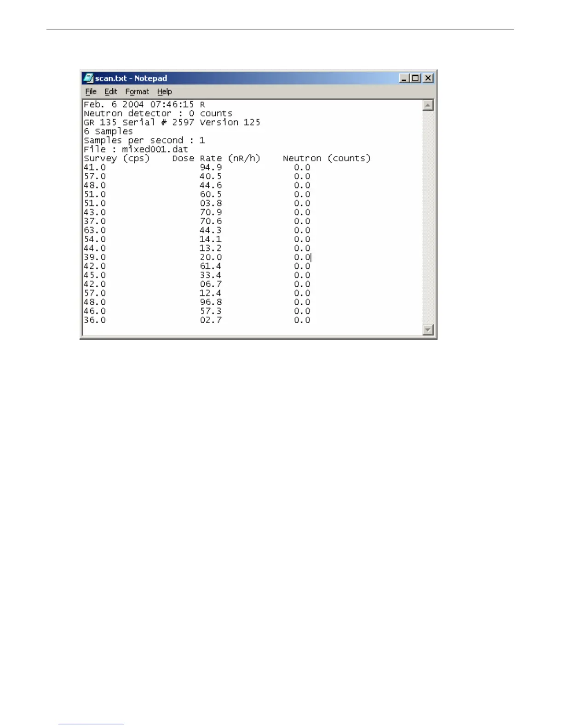Click the 'Survey (cps)' column header
Image resolution: width=563 pixels, height=728 pixels.
pos(117,158)
